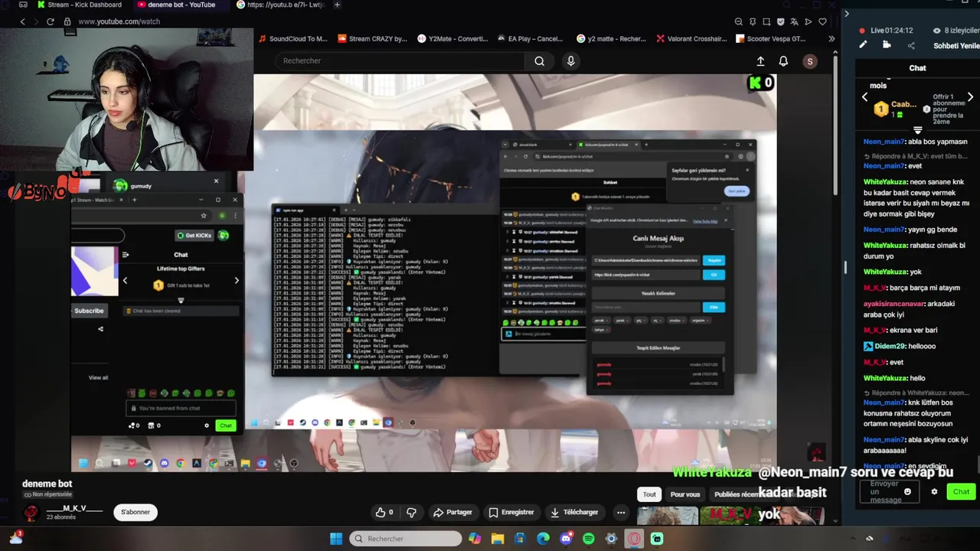The width and height of the screenshot is (980, 551).
Task: Open the Chat panel header
Action: coord(917,68)
